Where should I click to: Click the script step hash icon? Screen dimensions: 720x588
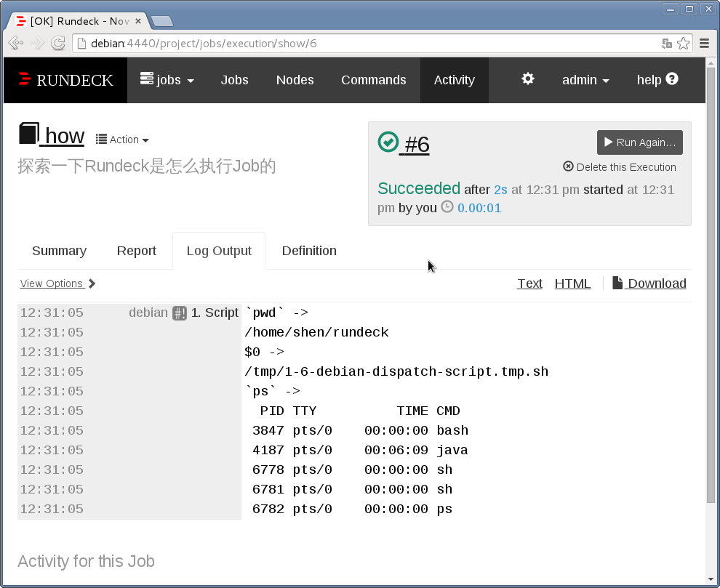pos(180,313)
